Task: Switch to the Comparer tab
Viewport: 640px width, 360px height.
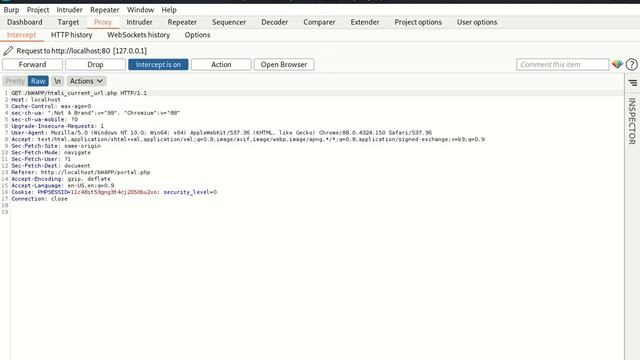Action: click(319, 22)
